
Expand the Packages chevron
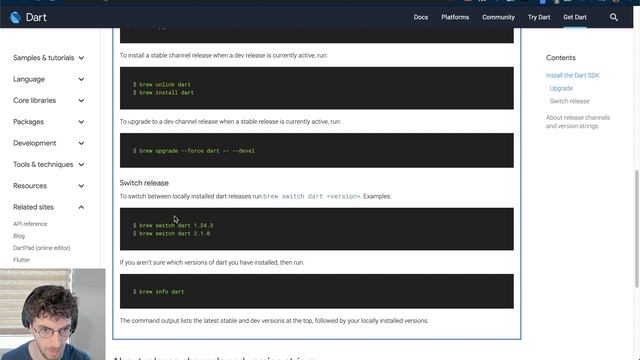81,122
